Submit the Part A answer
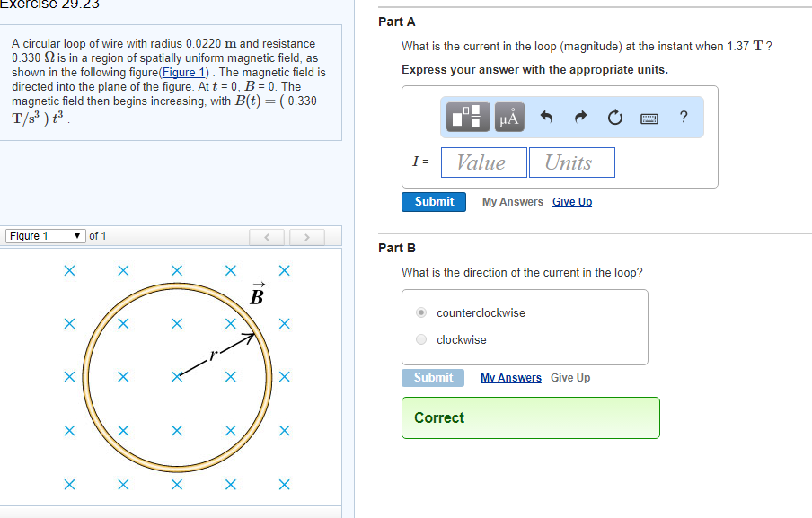 (434, 201)
